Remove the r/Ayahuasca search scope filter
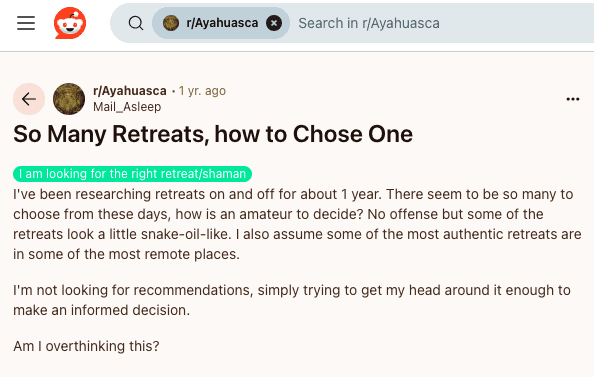The height and width of the screenshot is (377, 594). pyautogui.click(x=274, y=23)
